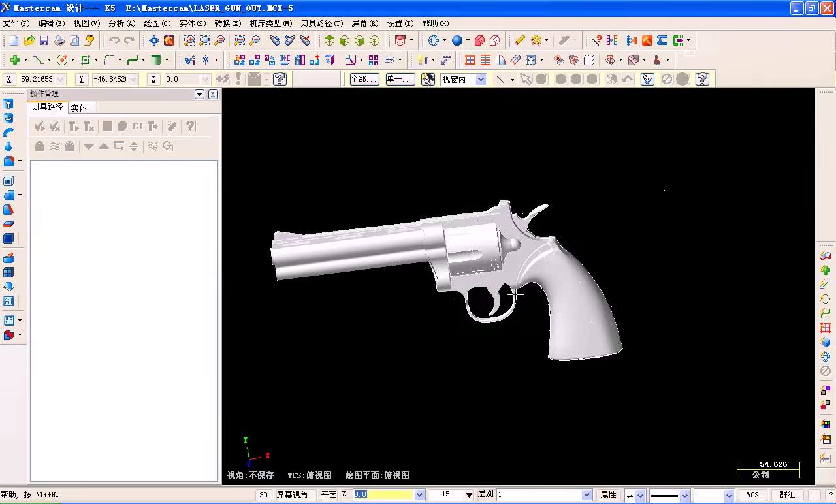Click the WCS button

pos(753,495)
